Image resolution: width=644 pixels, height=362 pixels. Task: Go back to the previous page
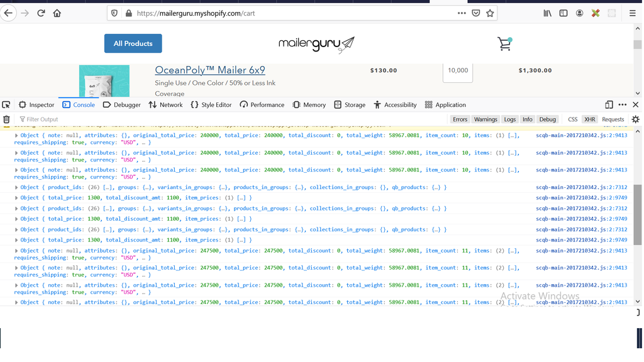(8, 13)
